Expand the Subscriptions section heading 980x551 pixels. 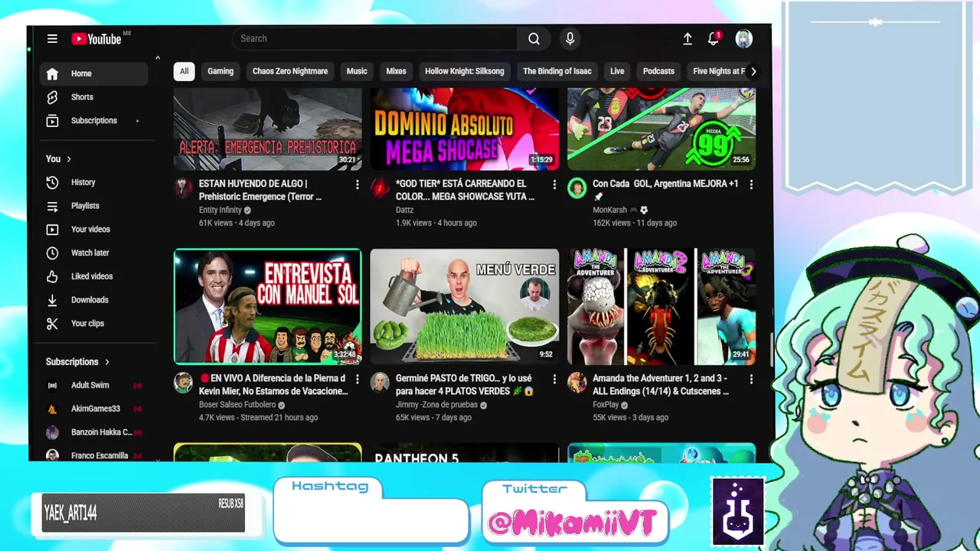point(77,362)
